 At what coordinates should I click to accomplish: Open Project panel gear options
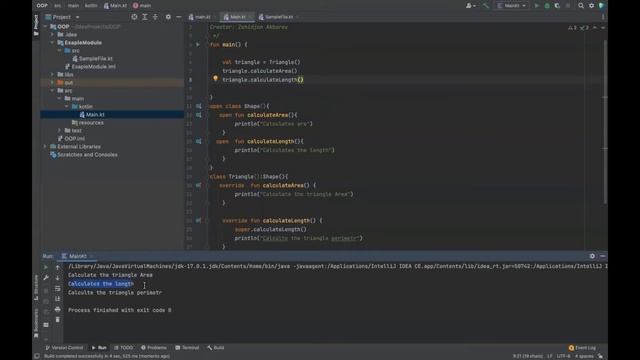(168, 17)
